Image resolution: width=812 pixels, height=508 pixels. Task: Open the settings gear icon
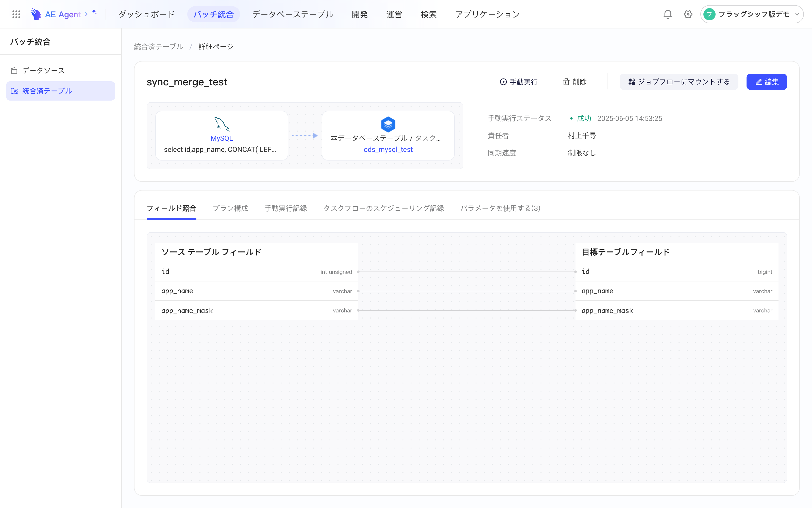coord(688,14)
